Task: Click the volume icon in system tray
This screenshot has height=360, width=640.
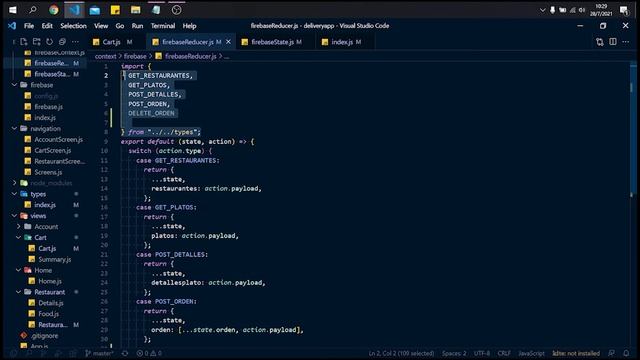Action: click(x=582, y=10)
